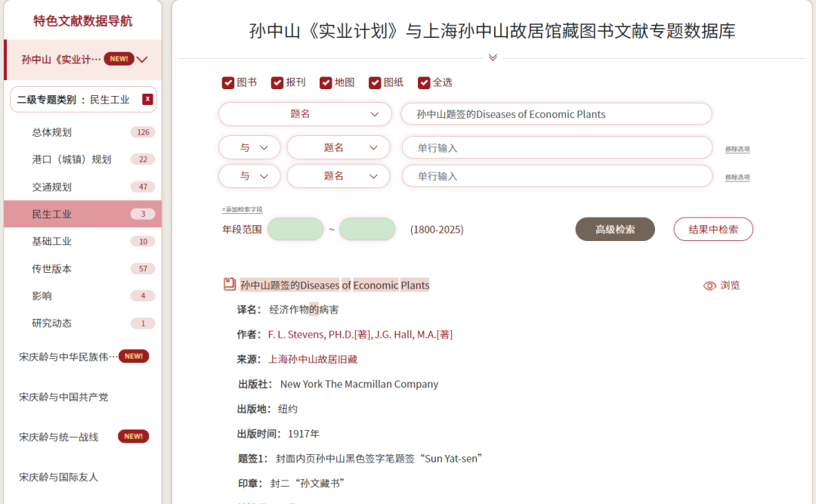
Task: Click the 高级检索 search button
Action: point(614,229)
